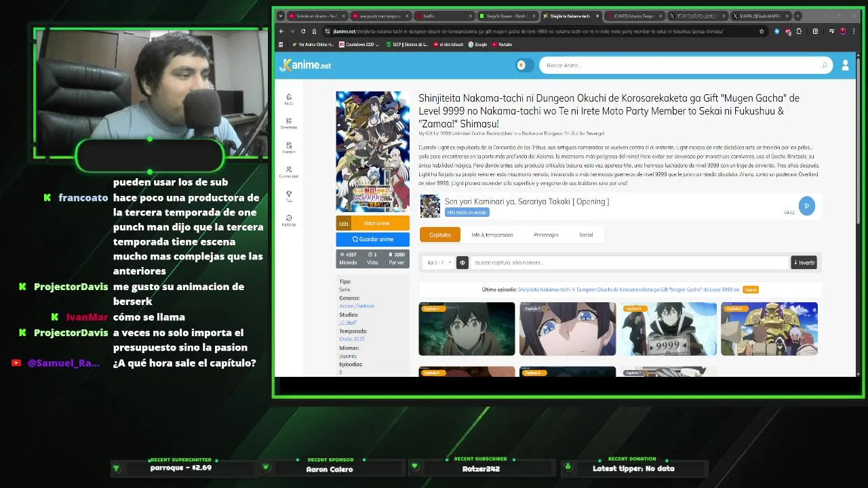This screenshot has height=488, width=868.
Task: Click the search magnifier icon
Action: pos(825,65)
